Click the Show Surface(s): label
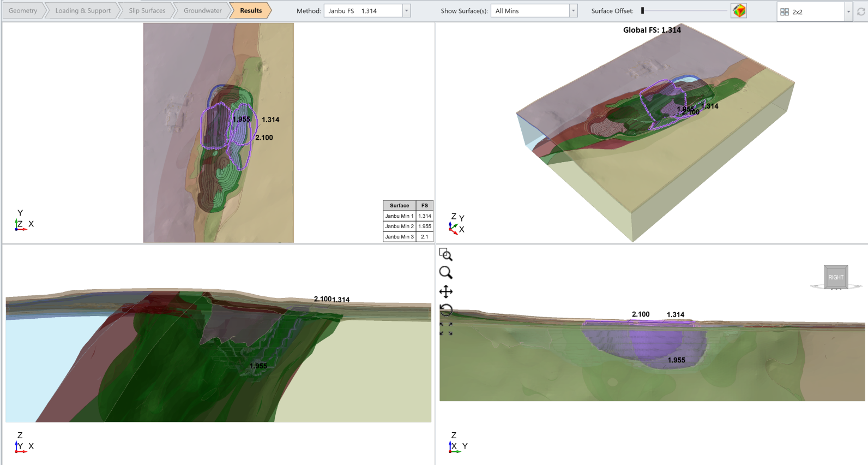The height and width of the screenshot is (465, 868). (464, 11)
